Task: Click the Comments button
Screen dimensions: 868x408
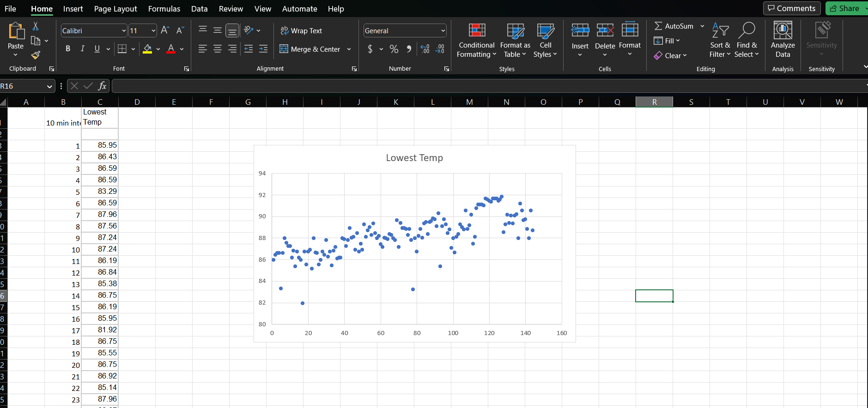Action: point(792,8)
